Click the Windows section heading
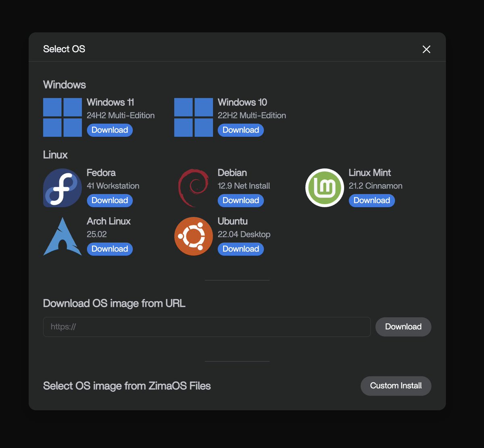The image size is (484, 448). [x=65, y=85]
